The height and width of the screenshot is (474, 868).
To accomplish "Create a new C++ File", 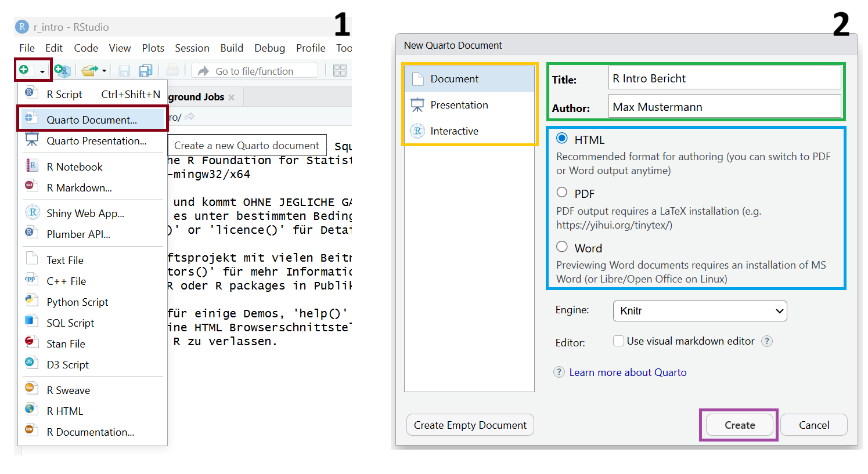I will 92,281.
